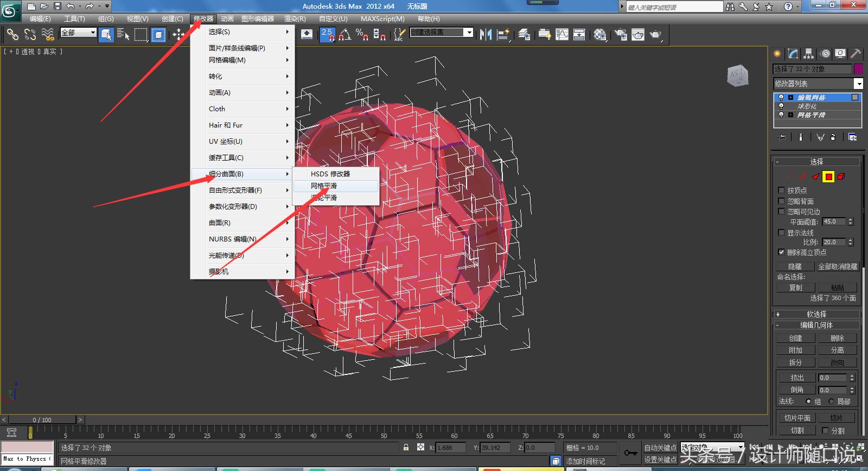Image resolution: width=868 pixels, height=471 pixels.
Task: Uncheck the 删除孤立顶点 checkbox
Action: click(781, 252)
